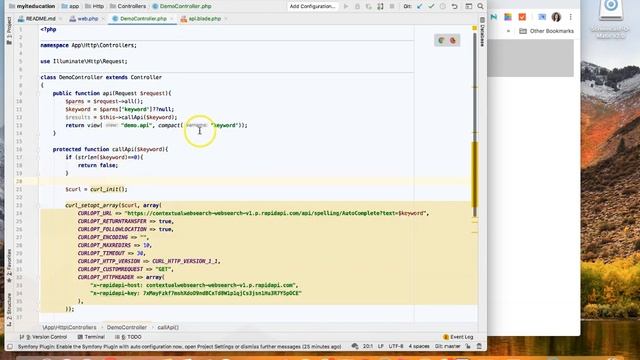Click the orange checkmark extension icon in Chrome

pos(522,17)
